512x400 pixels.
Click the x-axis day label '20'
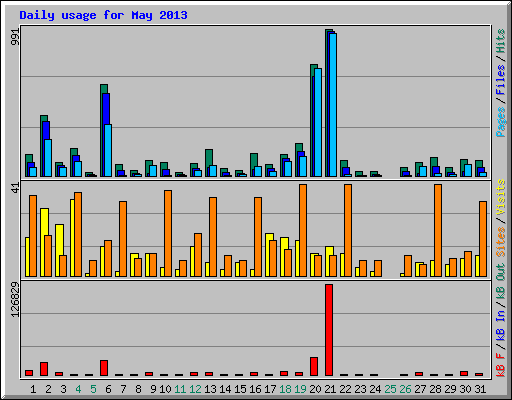point(315,389)
